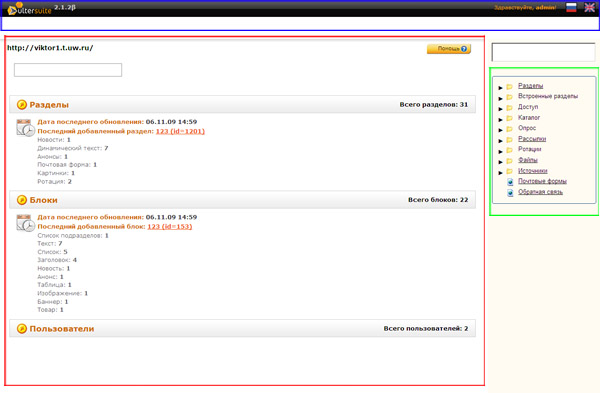Expand the Доступ tree node arrow
The width and height of the screenshot is (600, 393).
click(x=500, y=109)
